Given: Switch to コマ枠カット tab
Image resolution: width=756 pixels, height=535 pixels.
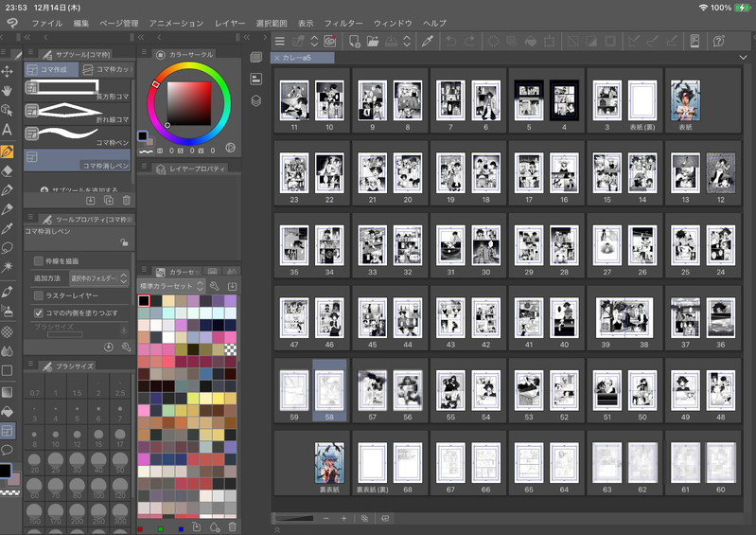Looking at the screenshot, I should (107, 69).
